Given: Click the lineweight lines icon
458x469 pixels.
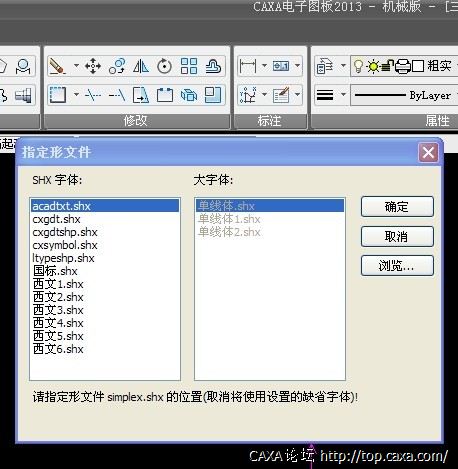Looking at the screenshot, I should [325, 95].
